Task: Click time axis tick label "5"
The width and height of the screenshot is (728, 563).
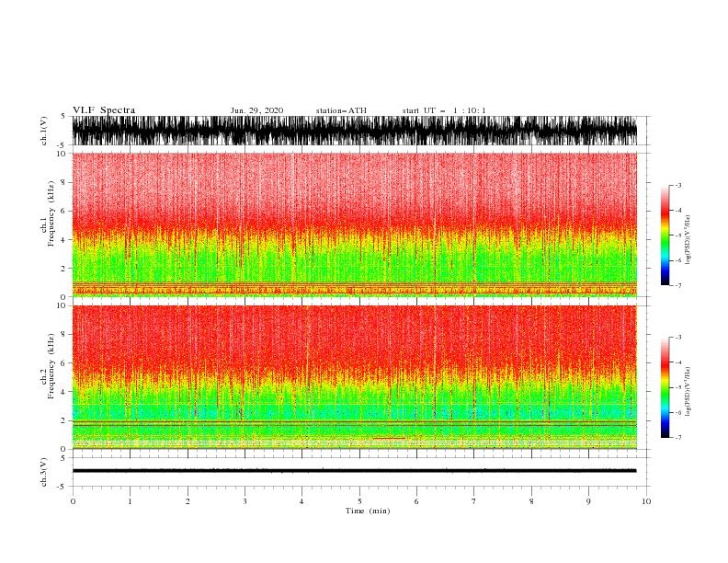Action: pyautogui.click(x=359, y=501)
